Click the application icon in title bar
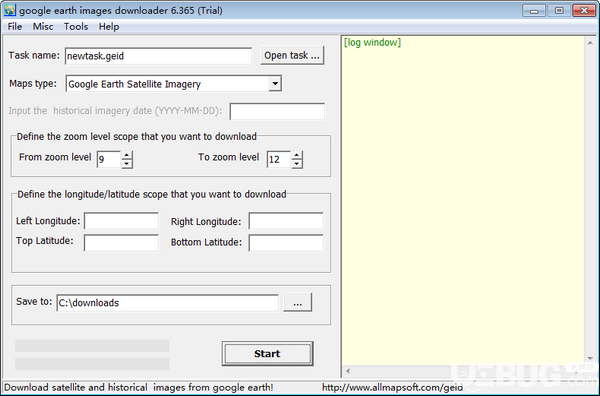Viewport: 600px width, 396px height. [9, 10]
